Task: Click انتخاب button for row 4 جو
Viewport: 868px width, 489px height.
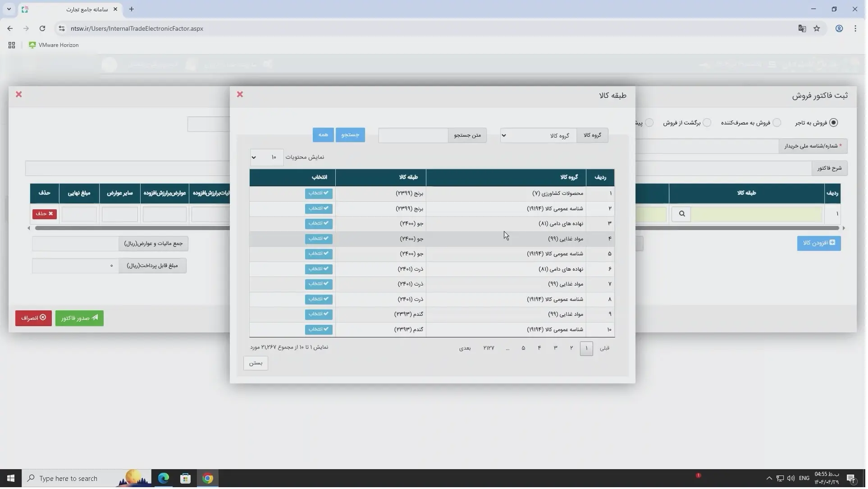Action: click(x=320, y=239)
